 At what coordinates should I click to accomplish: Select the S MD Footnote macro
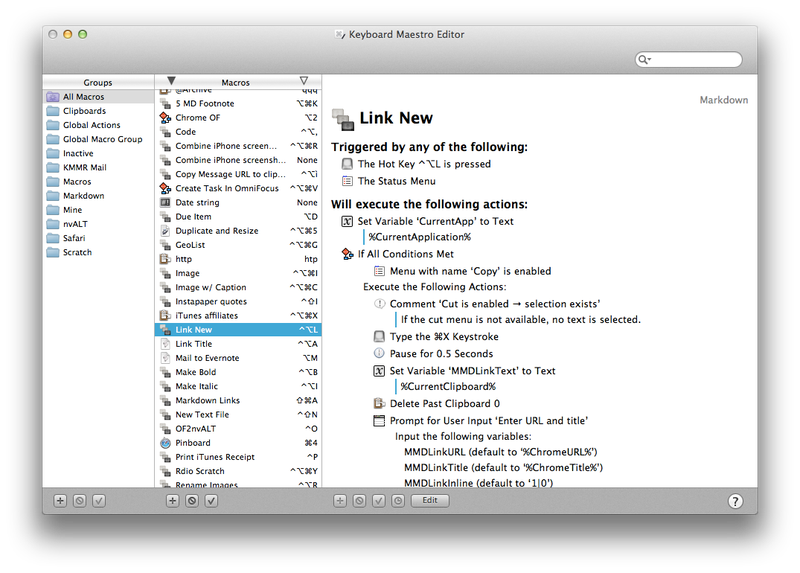[238, 104]
